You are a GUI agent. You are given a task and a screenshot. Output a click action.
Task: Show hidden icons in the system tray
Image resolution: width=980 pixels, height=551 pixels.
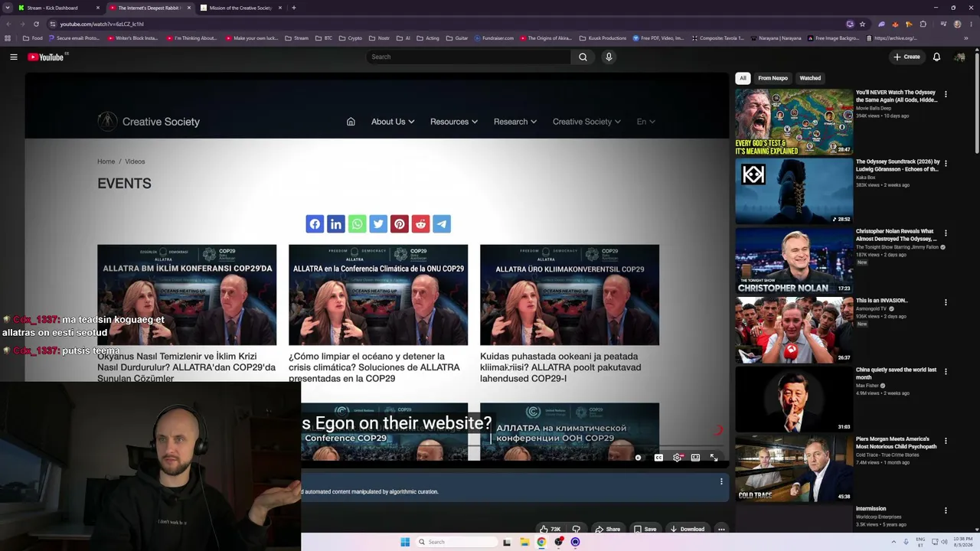point(893,542)
